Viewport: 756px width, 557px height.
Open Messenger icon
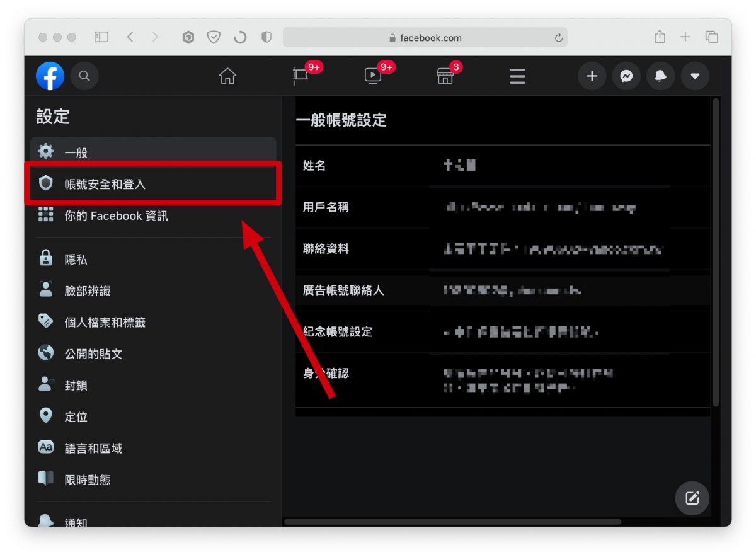point(626,76)
